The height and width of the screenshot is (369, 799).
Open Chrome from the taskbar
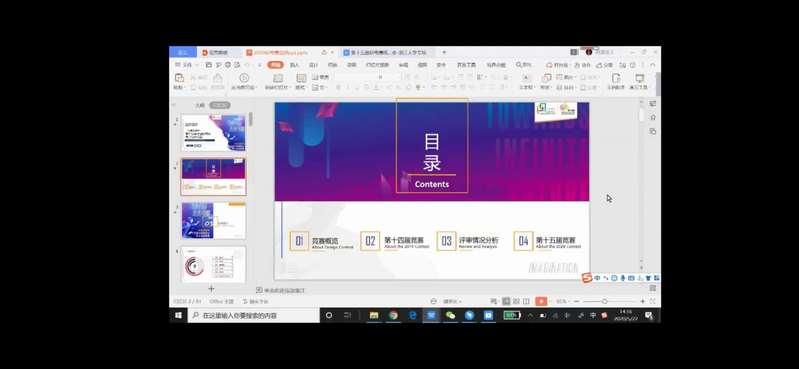point(393,315)
